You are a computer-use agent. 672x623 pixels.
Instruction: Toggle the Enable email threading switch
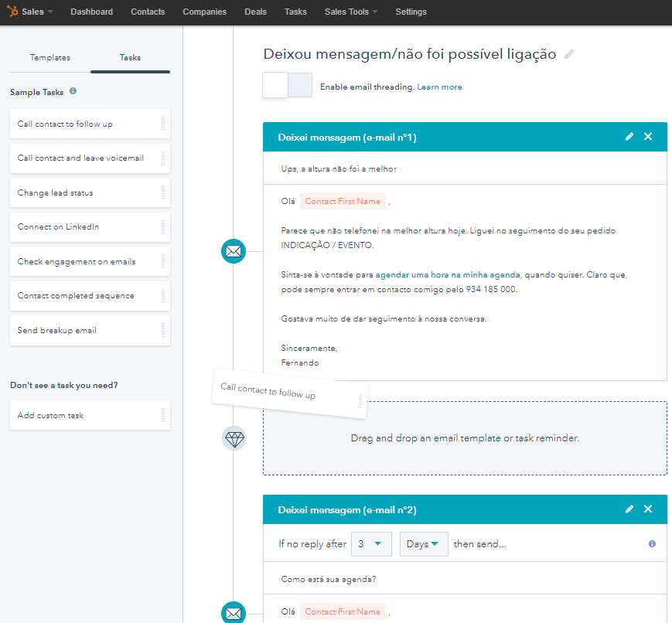click(287, 86)
